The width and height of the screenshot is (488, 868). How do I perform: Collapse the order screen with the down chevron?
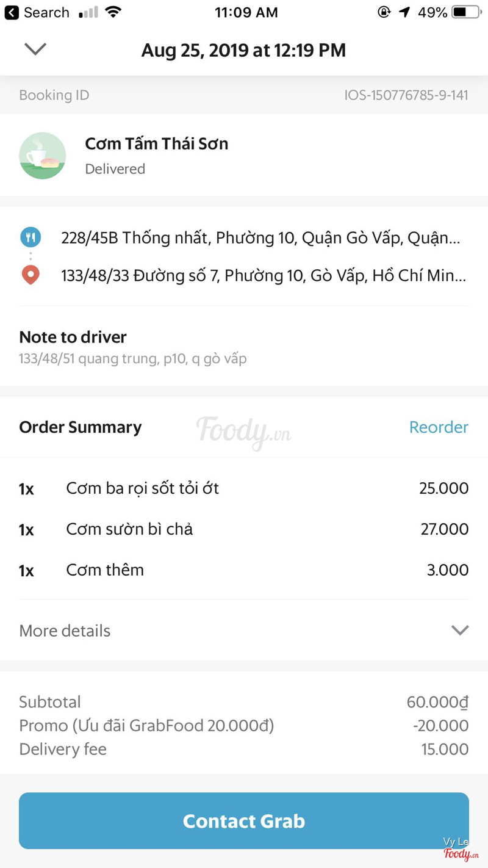click(35, 49)
